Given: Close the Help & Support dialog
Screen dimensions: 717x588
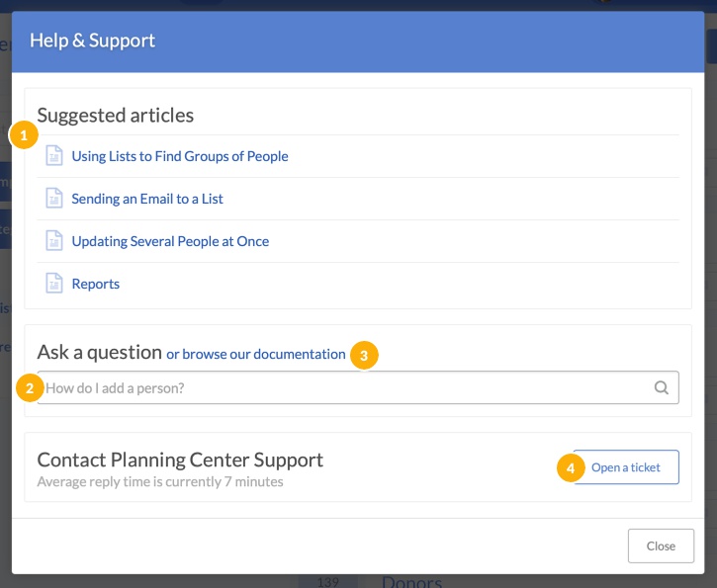Looking at the screenshot, I should click(x=661, y=546).
